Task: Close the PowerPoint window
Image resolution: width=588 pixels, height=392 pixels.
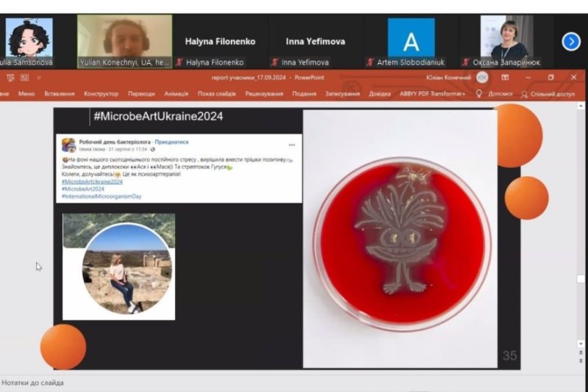Action: (573, 78)
